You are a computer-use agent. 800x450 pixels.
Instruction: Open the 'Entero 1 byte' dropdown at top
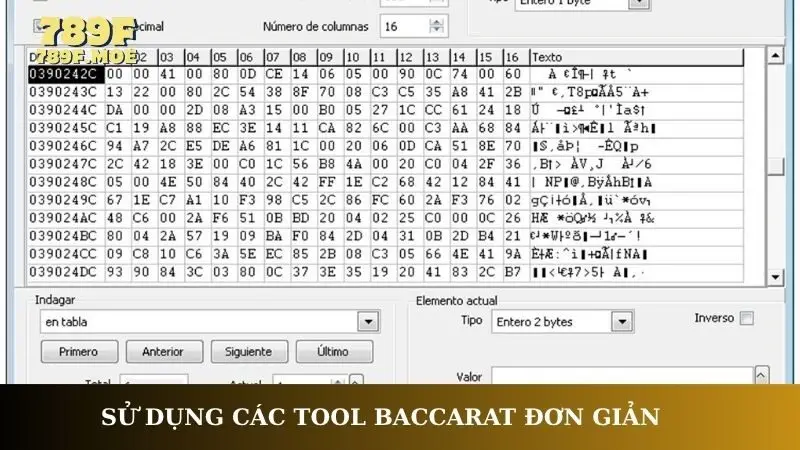pyautogui.click(x=638, y=3)
